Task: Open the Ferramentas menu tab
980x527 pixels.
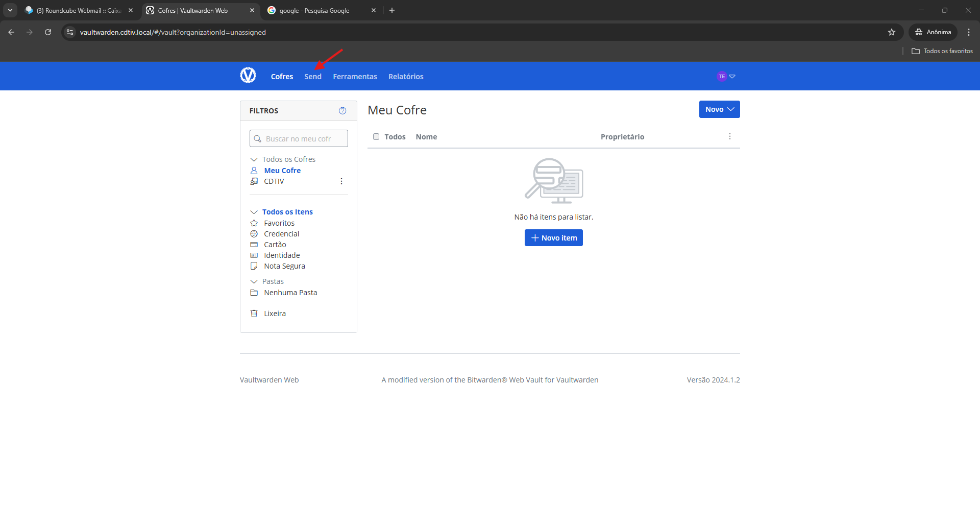Action: [355, 77]
